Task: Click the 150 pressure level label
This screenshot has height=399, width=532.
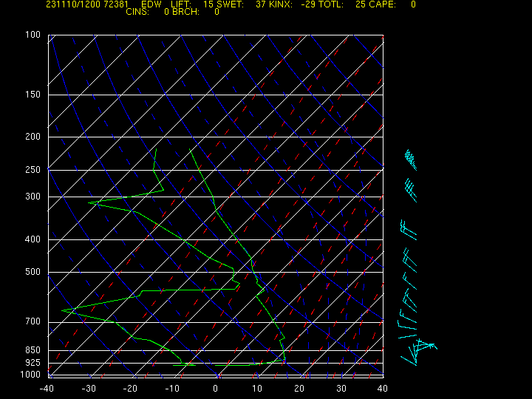Action: 33,95
